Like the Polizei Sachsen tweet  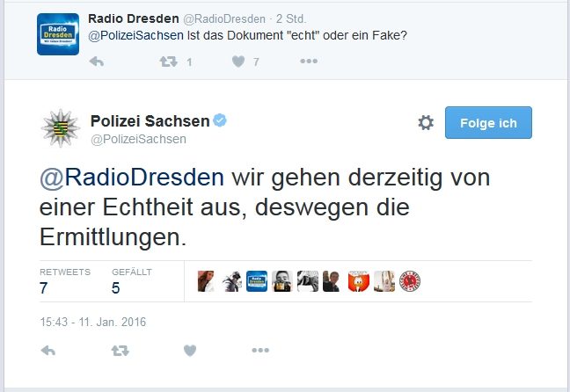pyautogui.click(x=189, y=351)
